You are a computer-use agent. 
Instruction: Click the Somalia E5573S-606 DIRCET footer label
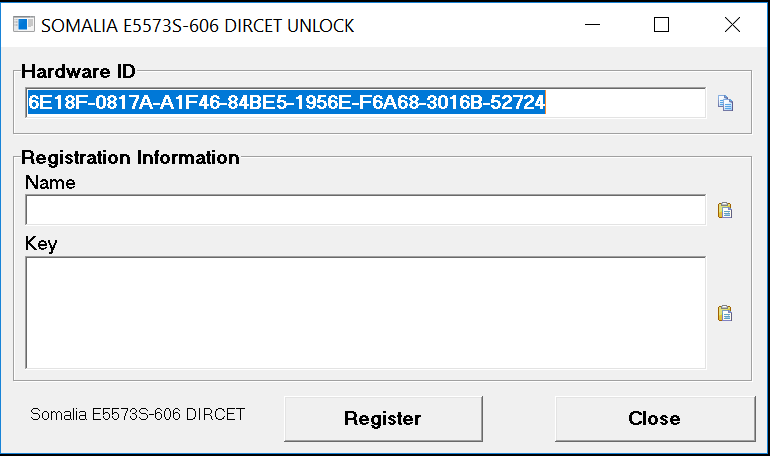pyautogui.click(x=138, y=414)
